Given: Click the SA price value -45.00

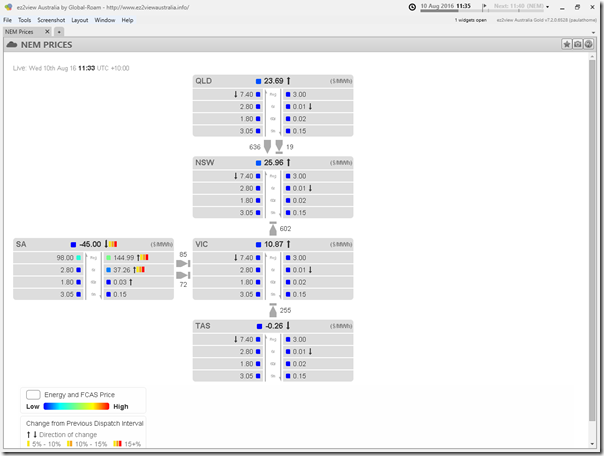Looking at the screenshot, I should pyautogui.click(x=90, y=244).
